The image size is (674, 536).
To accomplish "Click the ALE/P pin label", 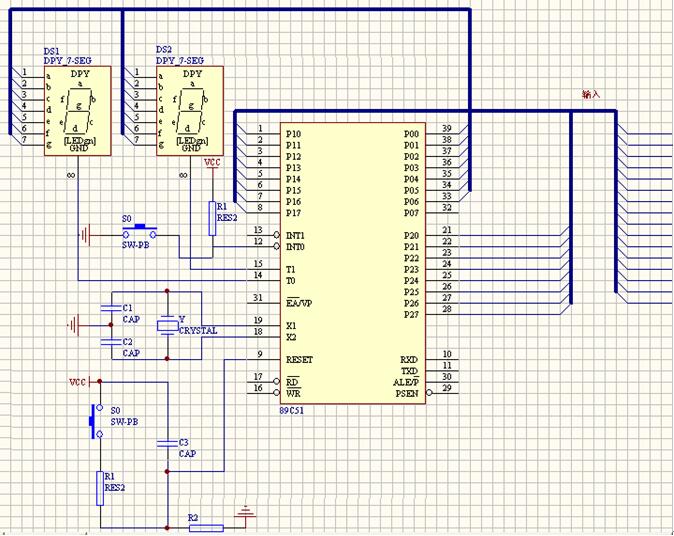I will tap(406, 382).
